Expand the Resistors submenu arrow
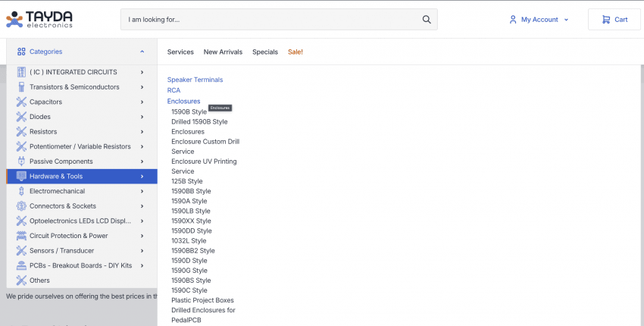 coord(142,132)
